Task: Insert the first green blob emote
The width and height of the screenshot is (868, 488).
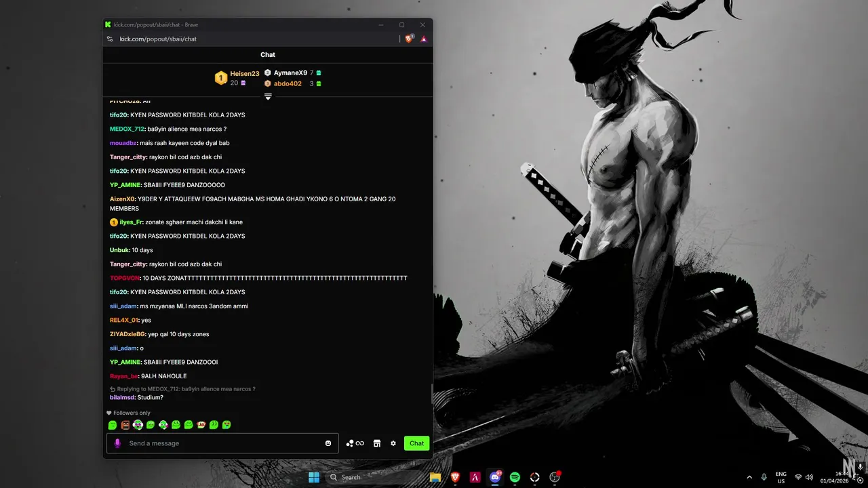Action: click(x=113, y=425)
